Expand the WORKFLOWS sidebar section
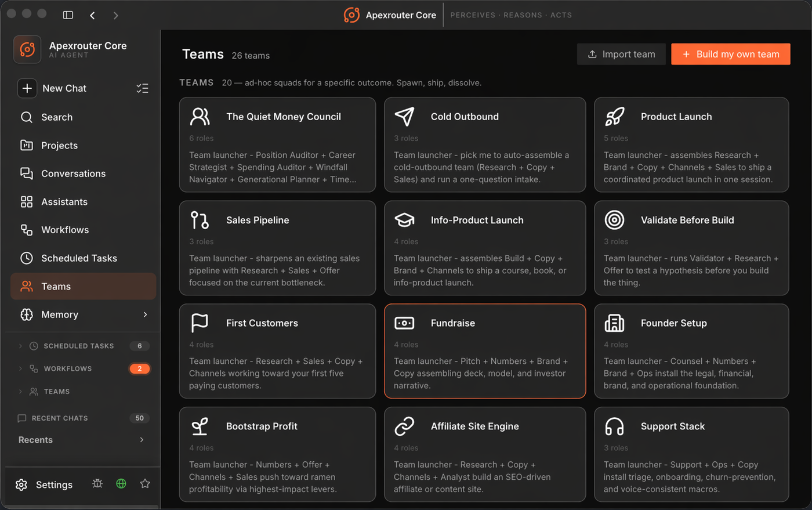Screen dimensions: 812x510 pos(20,368)
